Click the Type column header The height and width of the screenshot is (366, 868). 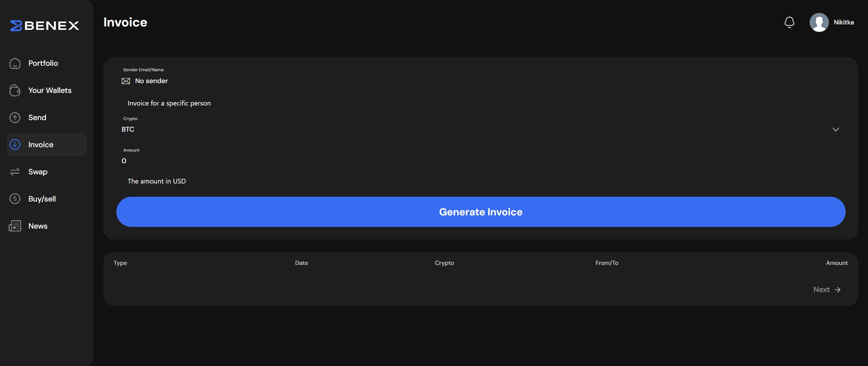(x=120, y=263)
